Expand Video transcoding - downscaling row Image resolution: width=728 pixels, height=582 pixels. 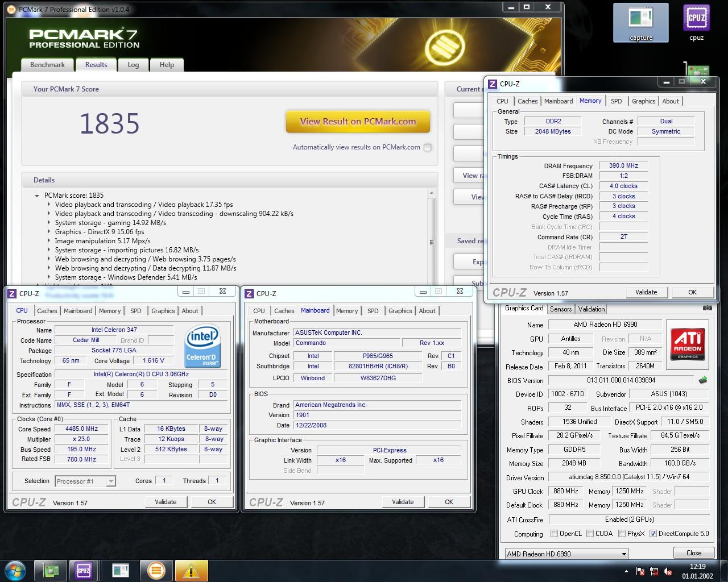49,214
